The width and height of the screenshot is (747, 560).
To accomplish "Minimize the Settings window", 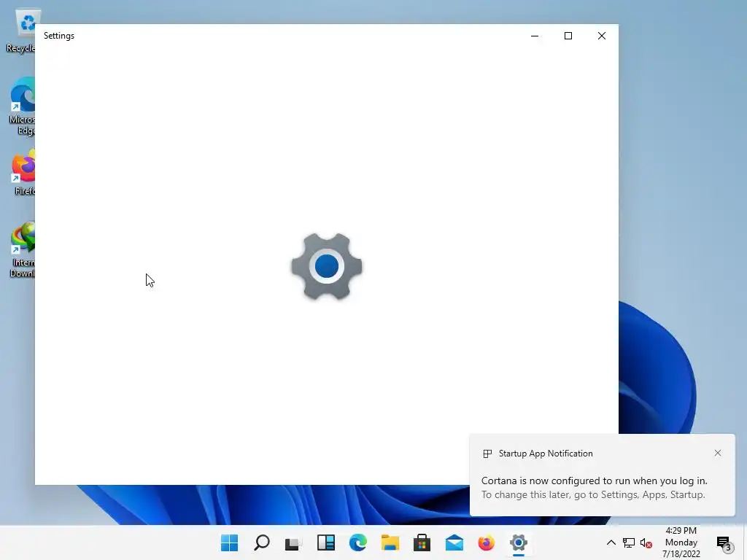I will click(535, 36).
